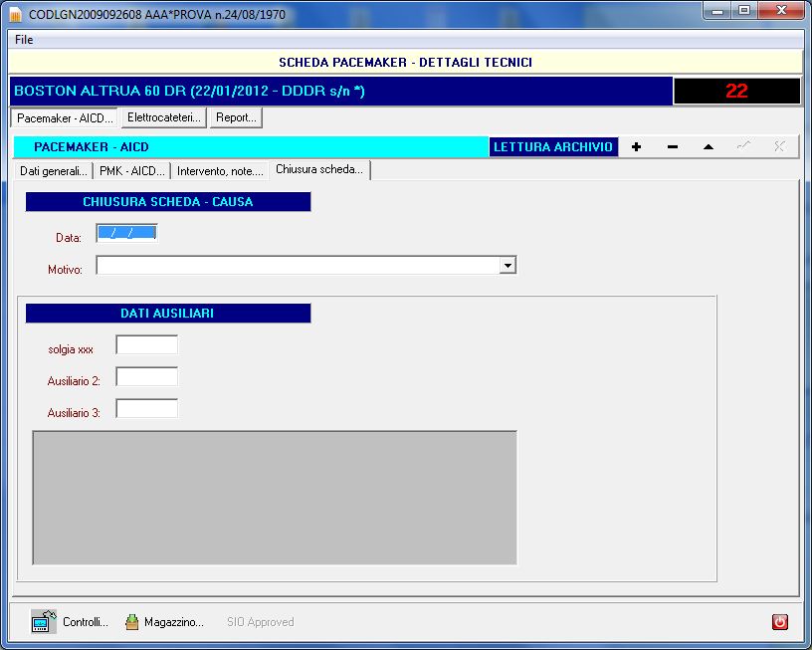The width and height of the screenshot is (812, 650).
Task: Click the Ausiliario 2 input field
Action: click(x=147, y=376)
